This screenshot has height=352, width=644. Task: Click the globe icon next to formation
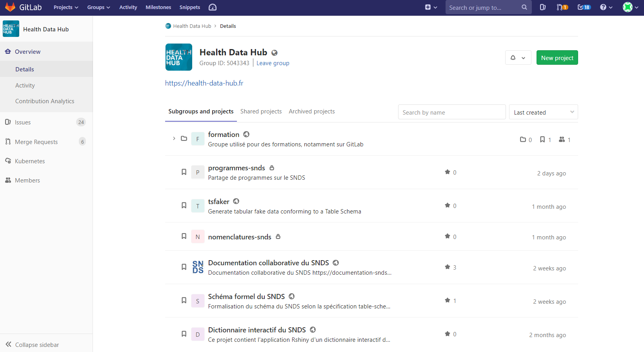click(x=246, y=135)
